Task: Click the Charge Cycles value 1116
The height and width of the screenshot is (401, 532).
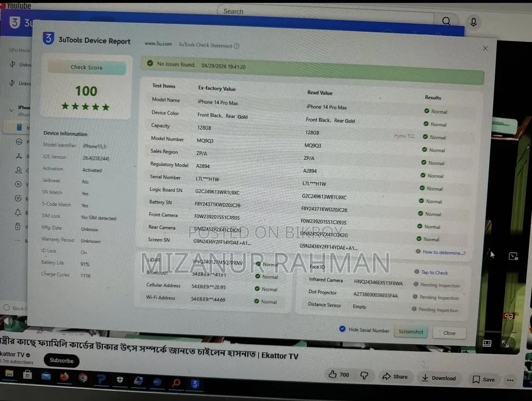Action: tap(85, 275)
